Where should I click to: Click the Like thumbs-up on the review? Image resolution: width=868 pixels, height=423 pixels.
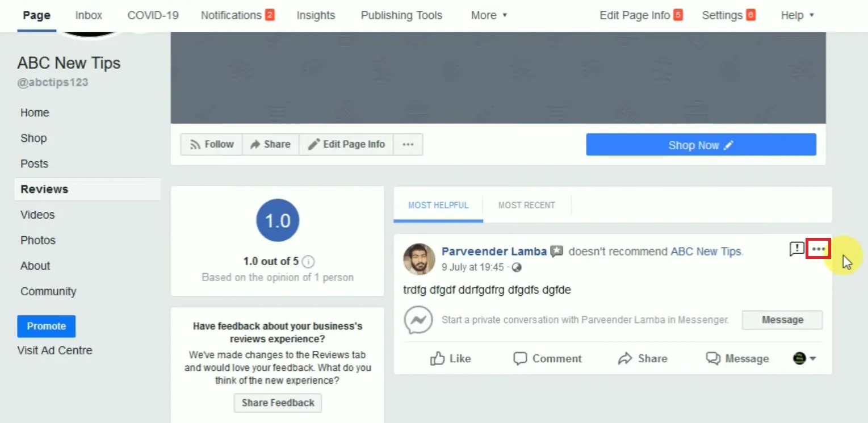pyautogui.click(x=450, y=358)
